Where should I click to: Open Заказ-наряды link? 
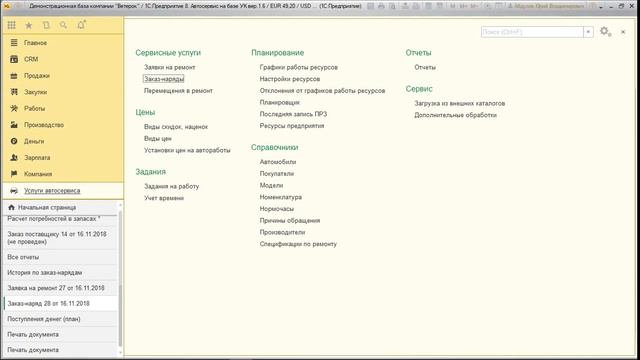[x=164, y=79]
